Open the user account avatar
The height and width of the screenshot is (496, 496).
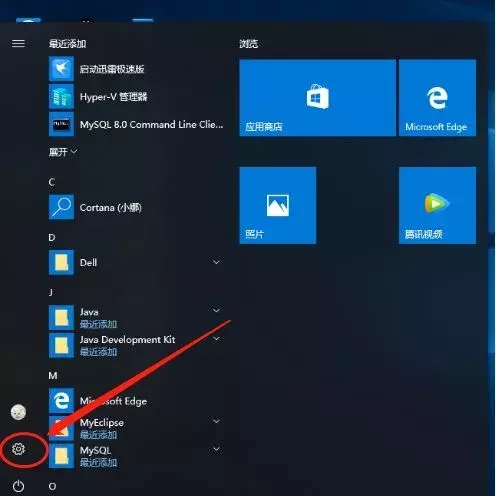pyautogui.click(x=18, y=412)
